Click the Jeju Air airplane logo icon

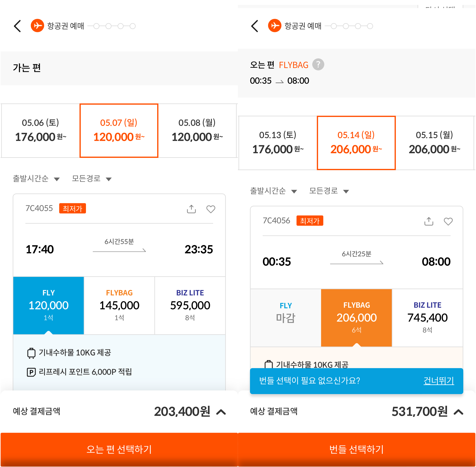[x=37, y=26]
